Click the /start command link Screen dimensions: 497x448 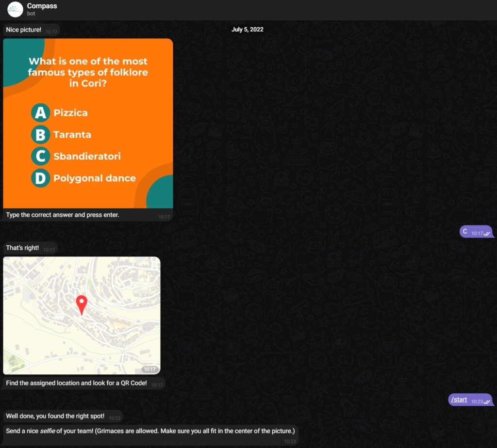coord(459,400)
